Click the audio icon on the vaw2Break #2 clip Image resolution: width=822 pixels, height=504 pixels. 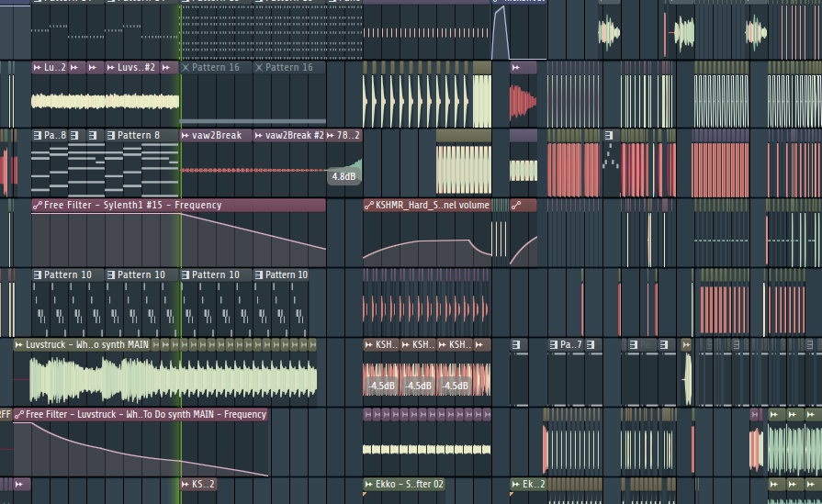[258, 136]
